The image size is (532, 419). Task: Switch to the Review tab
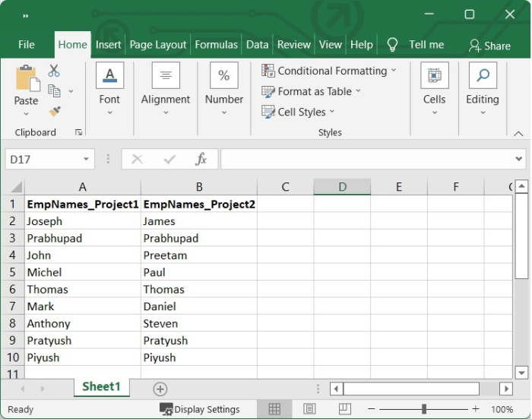[294, 44]
